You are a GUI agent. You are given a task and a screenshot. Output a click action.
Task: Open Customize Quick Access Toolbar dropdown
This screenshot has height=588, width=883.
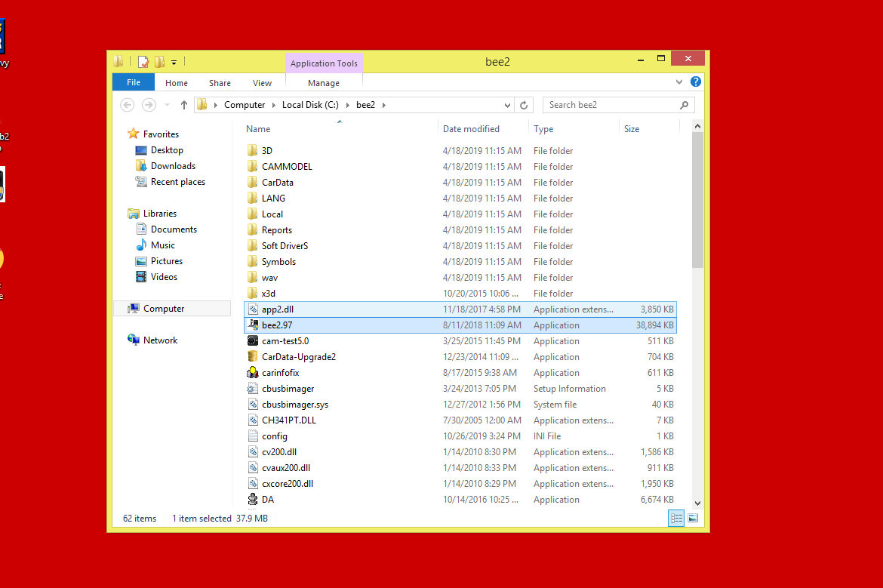[174, 62]
